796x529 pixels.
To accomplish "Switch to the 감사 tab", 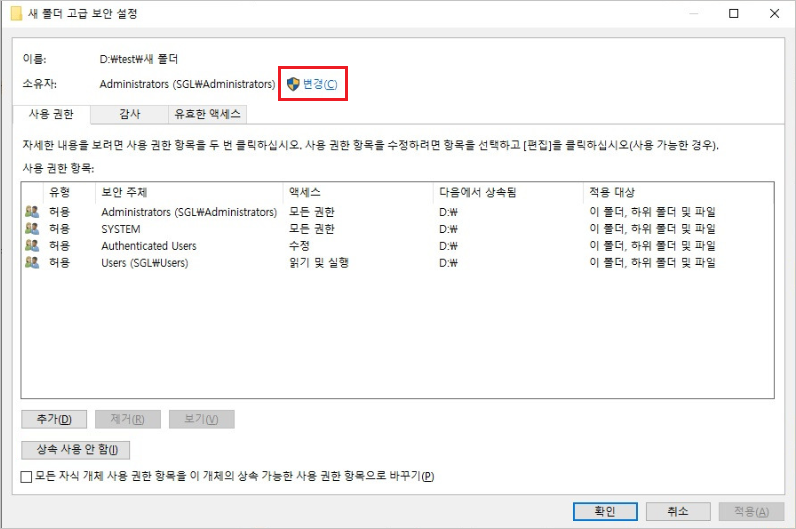I will click(x=129, y=114).
